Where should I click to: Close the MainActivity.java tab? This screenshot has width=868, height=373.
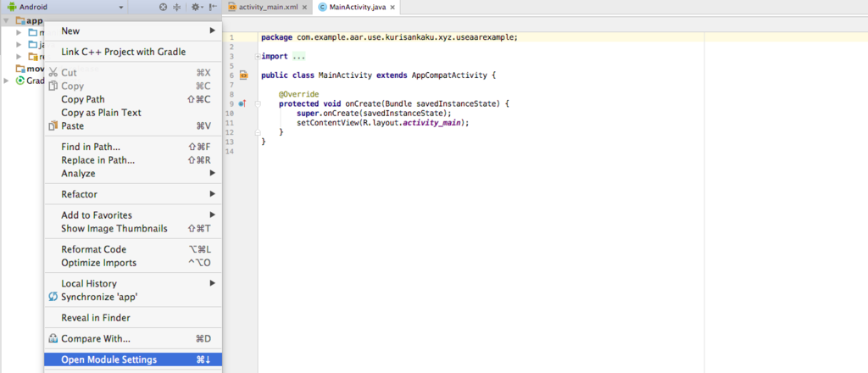[x=392, y=8]
